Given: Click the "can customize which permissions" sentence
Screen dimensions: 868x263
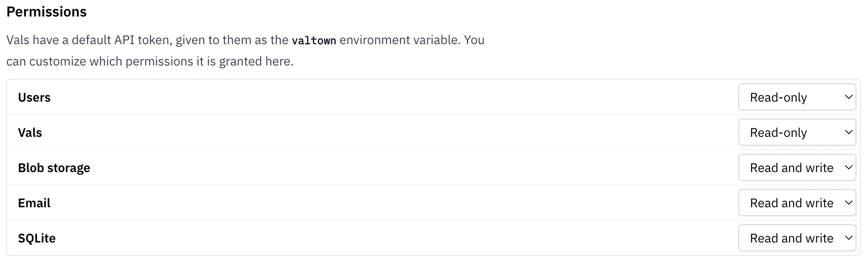Looking at the screenshot, I should click(x=150, y=62).
